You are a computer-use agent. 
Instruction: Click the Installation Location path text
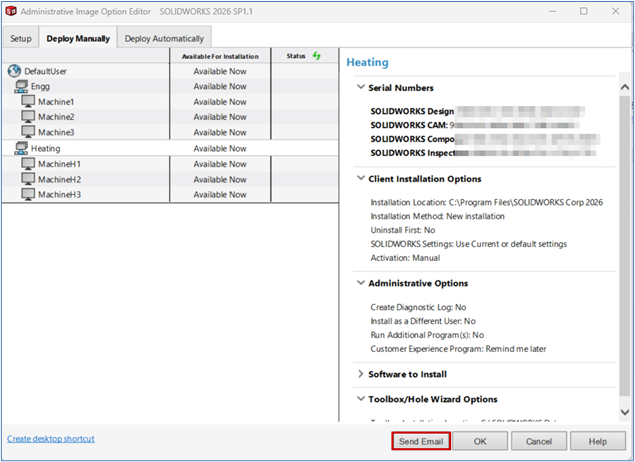[x=486, y=202]
